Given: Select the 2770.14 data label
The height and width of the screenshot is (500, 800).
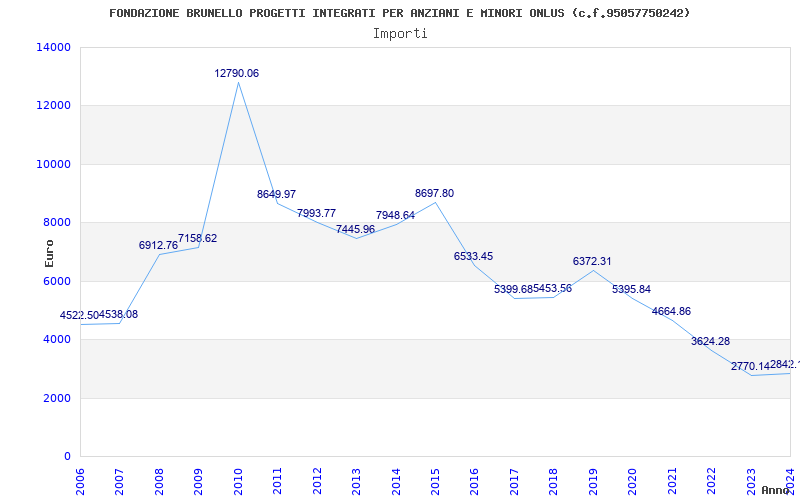Looking at the screenshot, I should 750,366.
